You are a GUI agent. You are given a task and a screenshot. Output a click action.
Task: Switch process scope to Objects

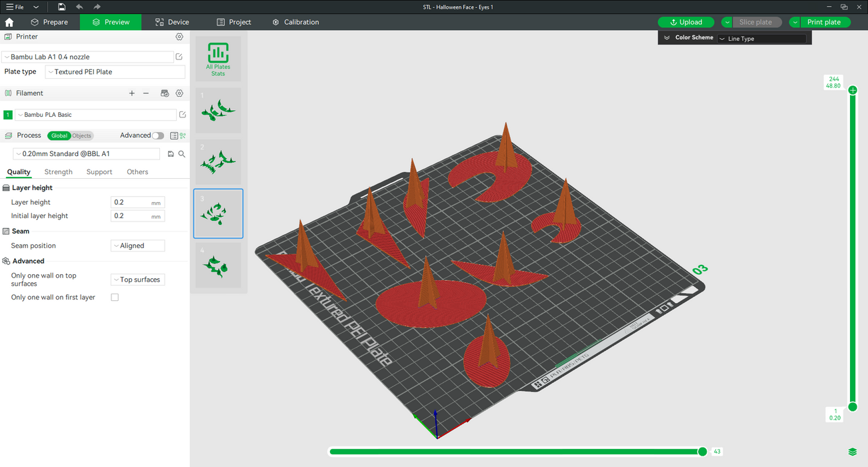click(81, 135)
